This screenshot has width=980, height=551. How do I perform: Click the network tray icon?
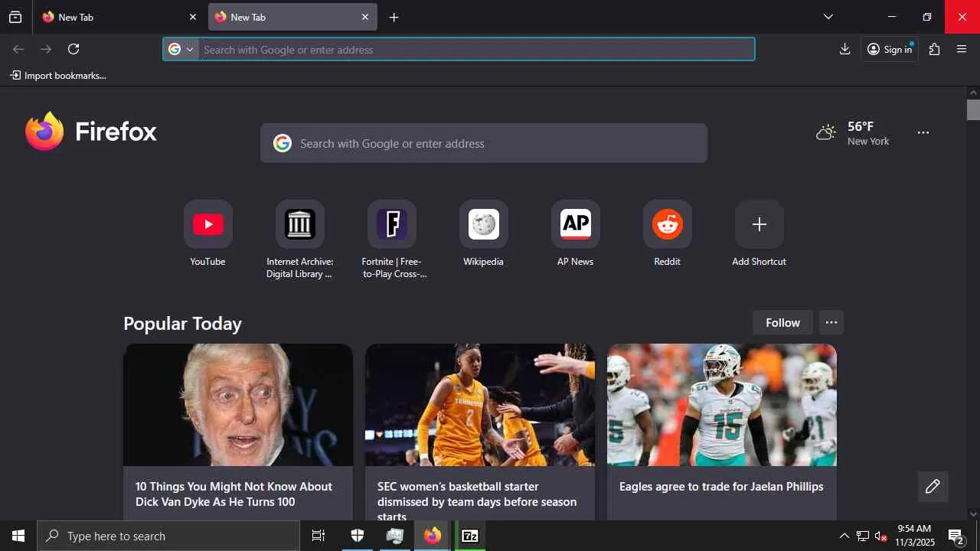coord(863,536)
